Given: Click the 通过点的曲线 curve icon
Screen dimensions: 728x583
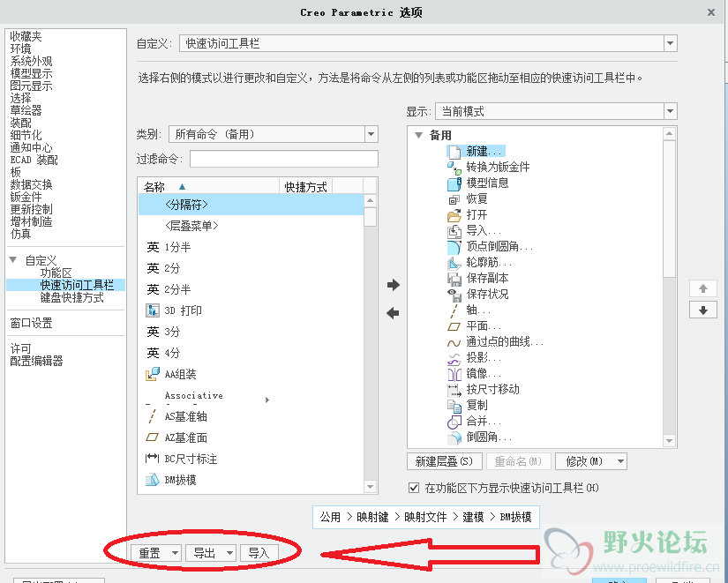Looking at the screenshot, I should (454, 343).
